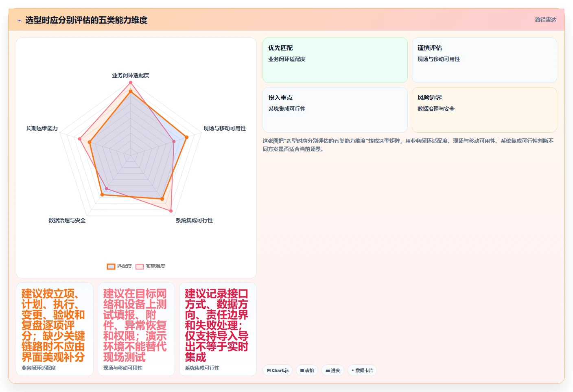Click the 业务闭环适配度 radar axis label
Image resolution: width=573 pixels, height=392 pixels.
(131, 75)
